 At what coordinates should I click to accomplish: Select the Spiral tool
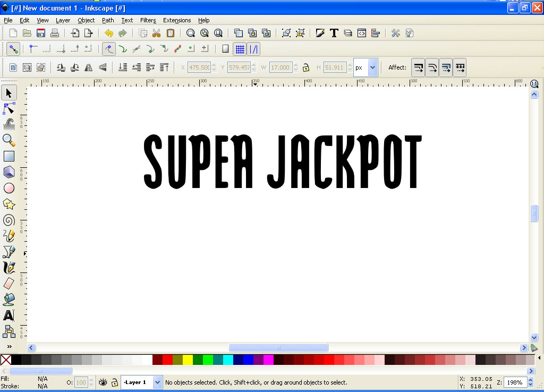point(8,220)
